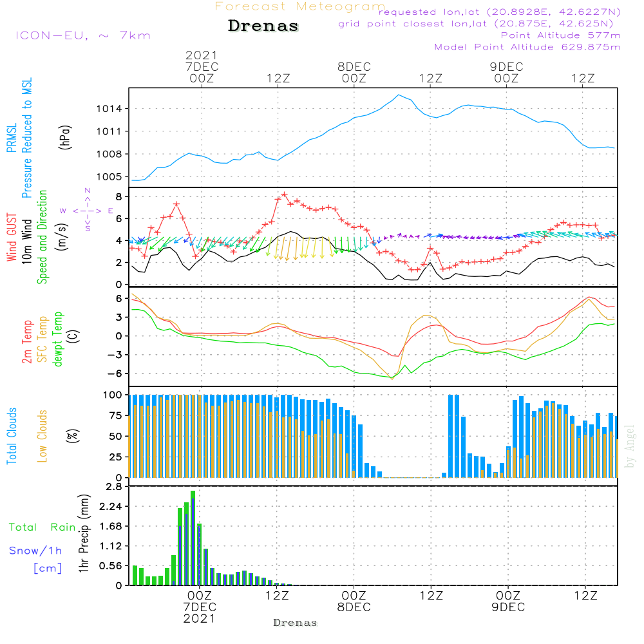Viewport: 644px width, 644px height.
Task: Select the red Wind GUST label
Action: click(11, 236)
